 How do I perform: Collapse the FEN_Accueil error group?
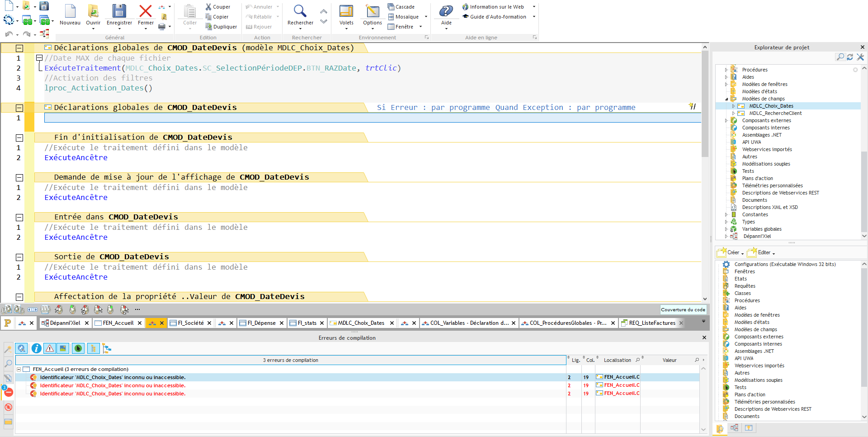click(19, 369)
